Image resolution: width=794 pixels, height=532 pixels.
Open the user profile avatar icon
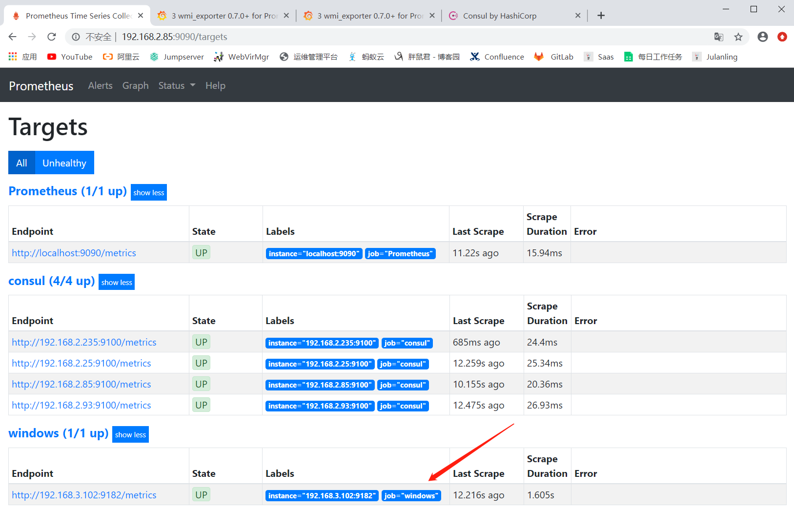tap(762, 37)
